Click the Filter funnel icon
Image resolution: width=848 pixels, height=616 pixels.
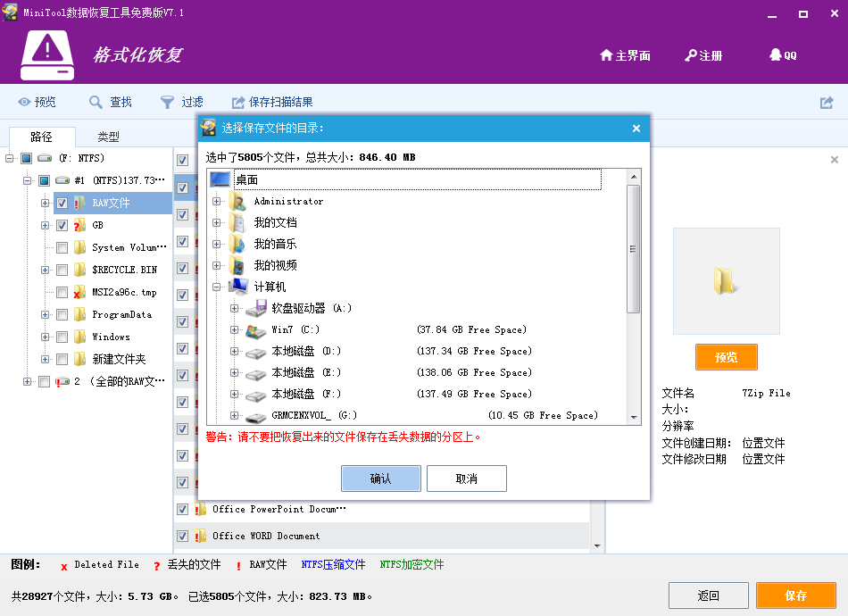[x=167, y=102]
